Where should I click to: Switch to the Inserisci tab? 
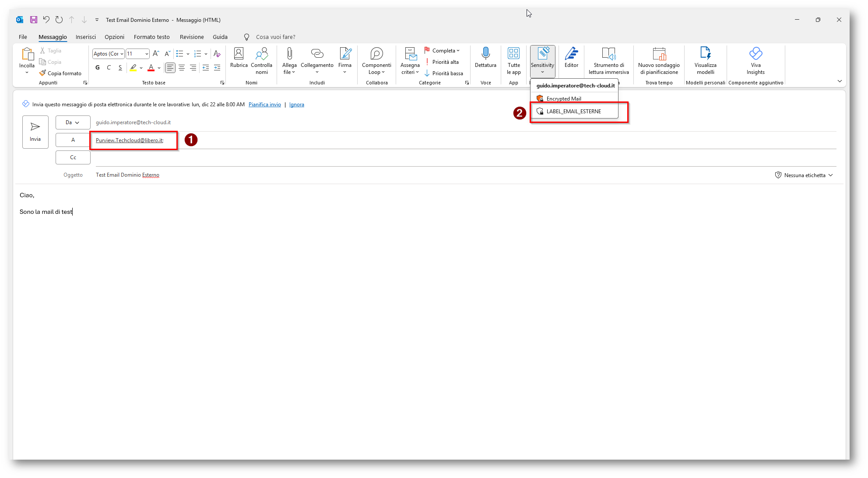85,37
